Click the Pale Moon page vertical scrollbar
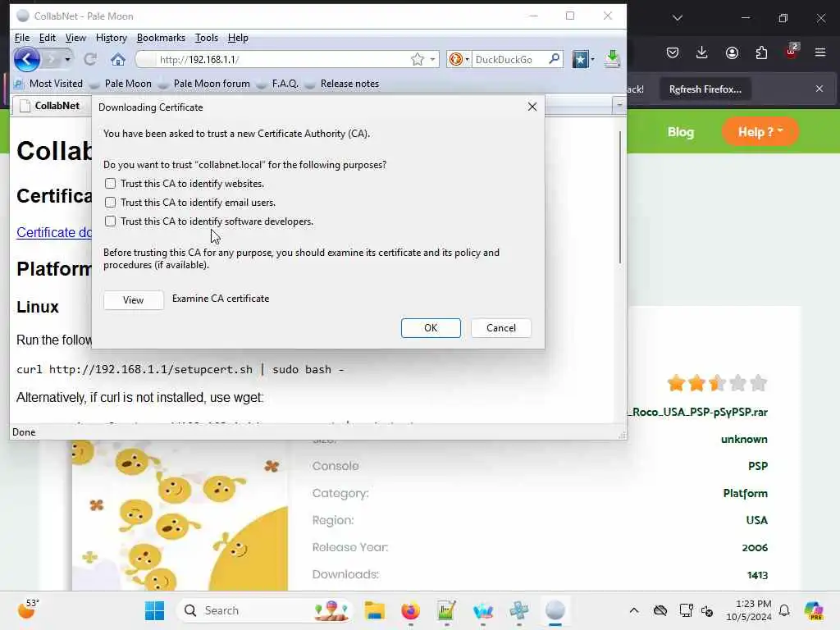Screen dimensions: 840x630 pos(620,197)
